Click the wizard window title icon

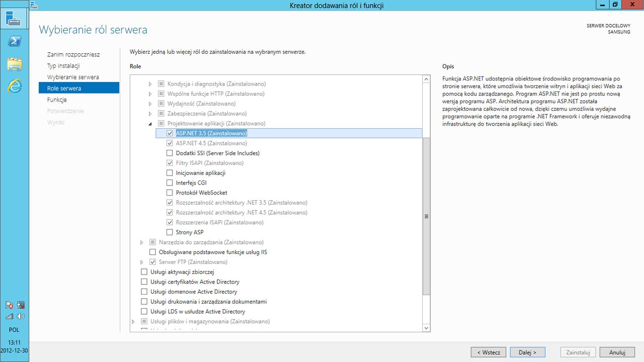(x=34, y=5)
